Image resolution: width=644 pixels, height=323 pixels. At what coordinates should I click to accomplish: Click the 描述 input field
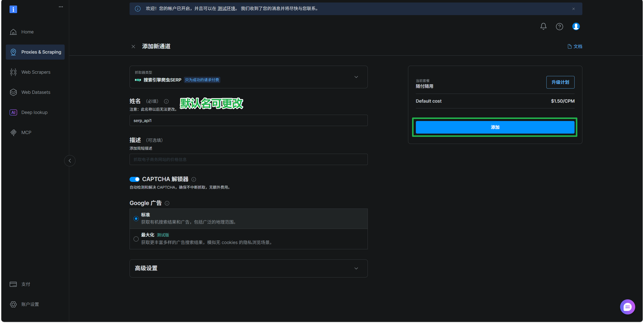[248, 159]
